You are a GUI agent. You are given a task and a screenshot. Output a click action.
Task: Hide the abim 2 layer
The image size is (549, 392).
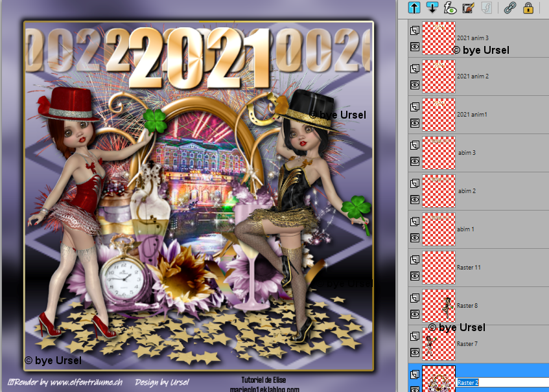tap(415, 200)
